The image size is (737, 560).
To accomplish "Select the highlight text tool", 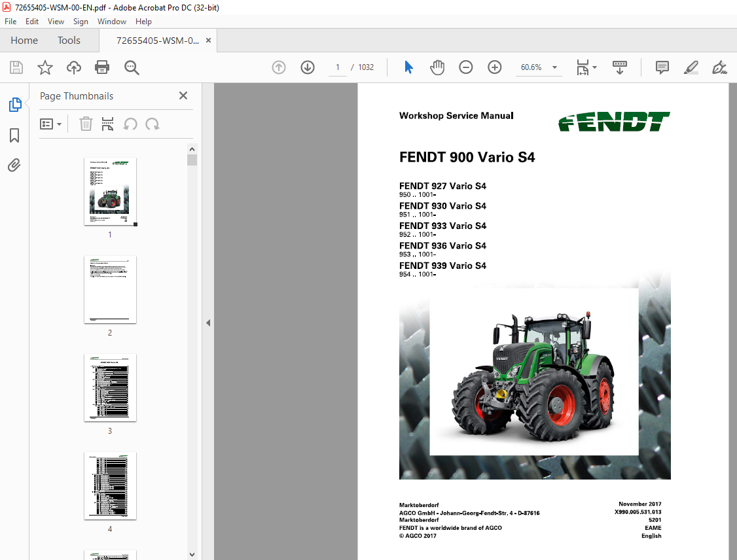I will click(691, 67).
